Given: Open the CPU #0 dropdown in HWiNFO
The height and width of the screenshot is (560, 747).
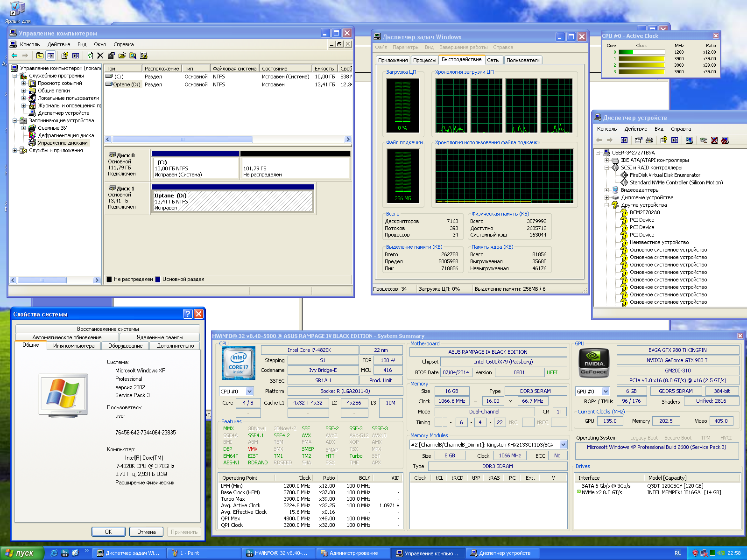Looking at the screenshot, I should [x=249, y=392].
